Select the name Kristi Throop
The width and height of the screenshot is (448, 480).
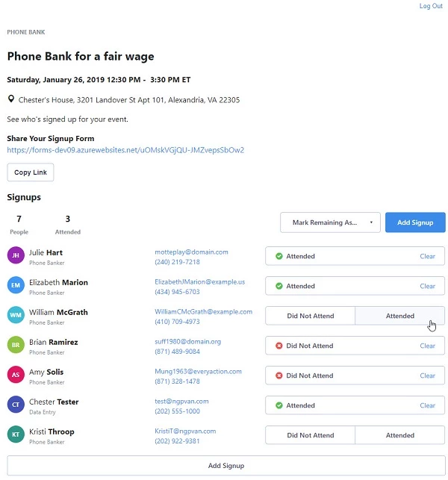pos(52,431)
